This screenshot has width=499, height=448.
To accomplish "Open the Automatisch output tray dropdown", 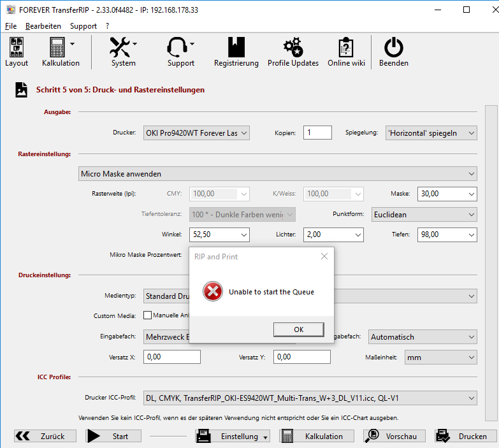I will (423, 337).
